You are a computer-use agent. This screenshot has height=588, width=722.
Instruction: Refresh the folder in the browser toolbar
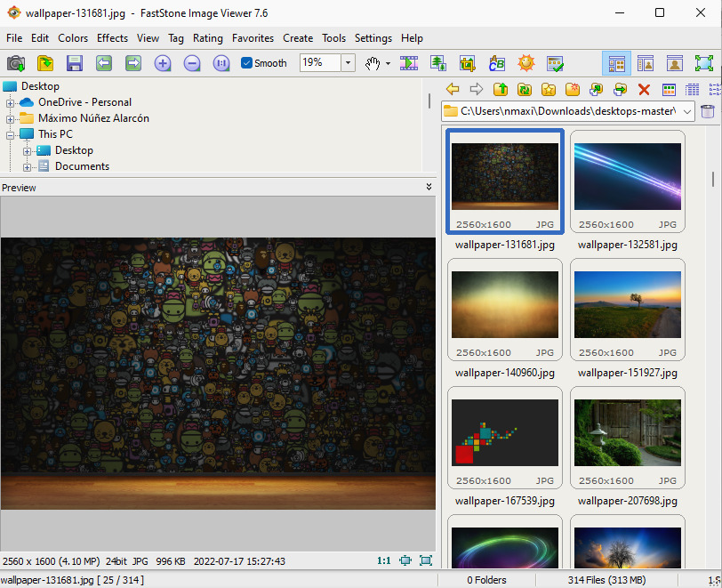[525, 89]
